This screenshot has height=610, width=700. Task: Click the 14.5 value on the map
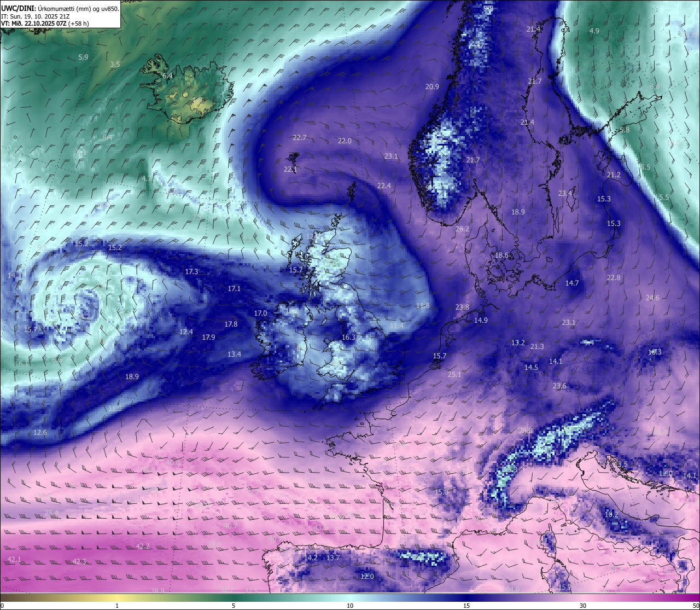click(531, 367)
